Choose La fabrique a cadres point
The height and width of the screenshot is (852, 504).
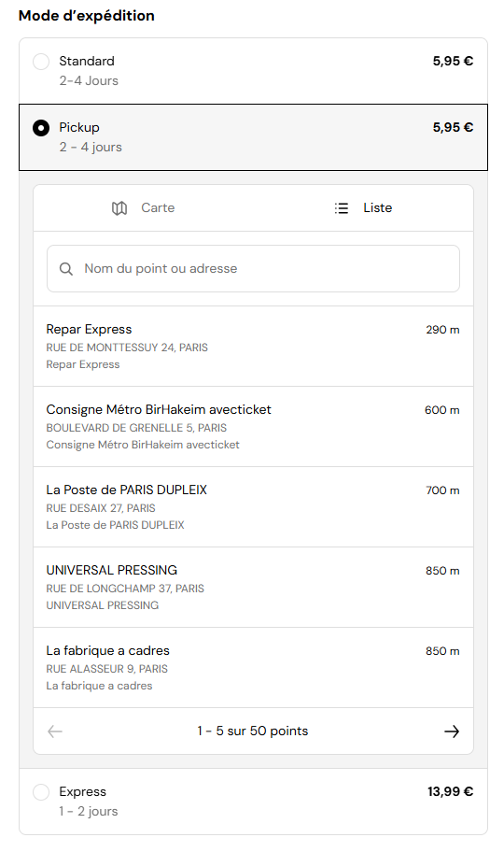(253, 668)
